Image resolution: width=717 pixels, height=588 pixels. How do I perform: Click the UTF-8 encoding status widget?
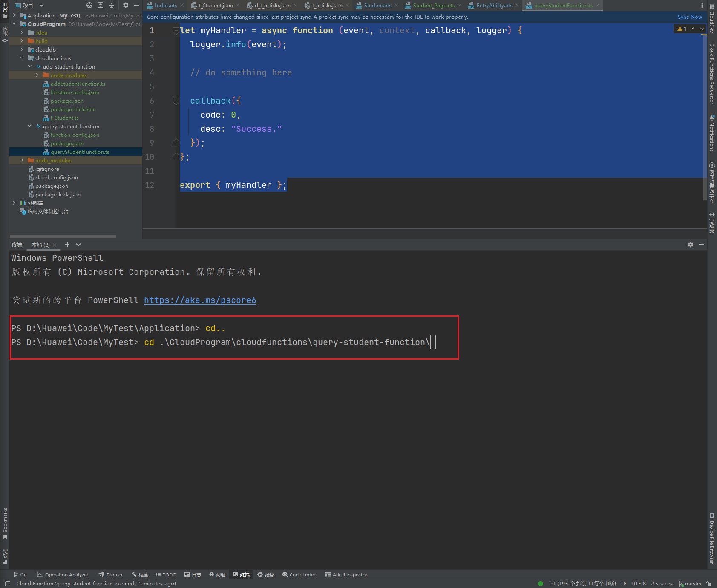[x=639, y=583]
